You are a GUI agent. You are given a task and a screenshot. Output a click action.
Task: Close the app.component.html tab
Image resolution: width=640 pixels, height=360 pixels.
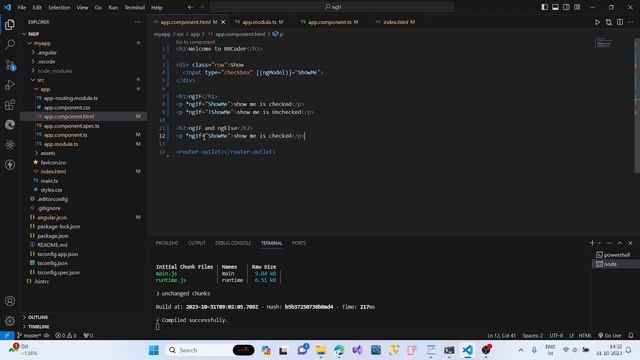pos(223,22)
